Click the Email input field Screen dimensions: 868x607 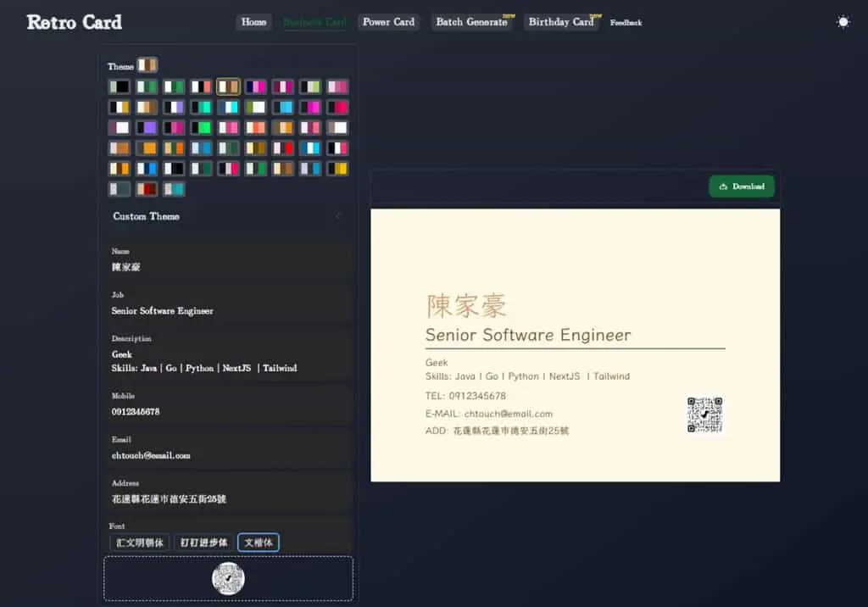point(227,448)
